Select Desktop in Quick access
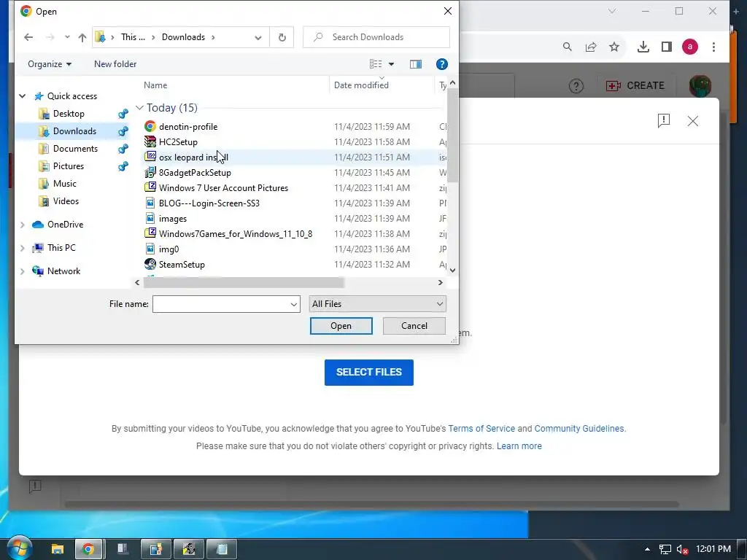 click(69, 114)
